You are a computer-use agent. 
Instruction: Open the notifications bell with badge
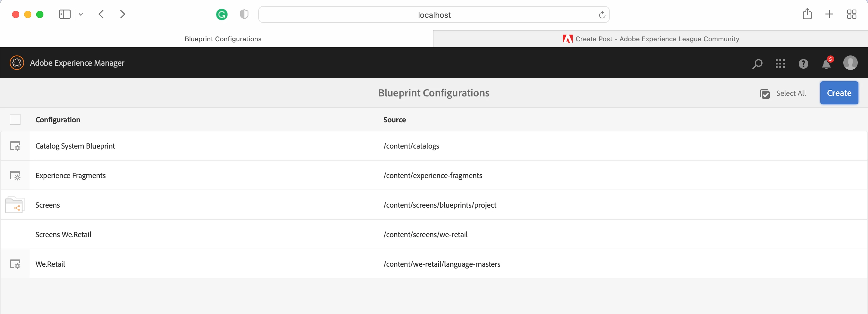pos(827,63)
